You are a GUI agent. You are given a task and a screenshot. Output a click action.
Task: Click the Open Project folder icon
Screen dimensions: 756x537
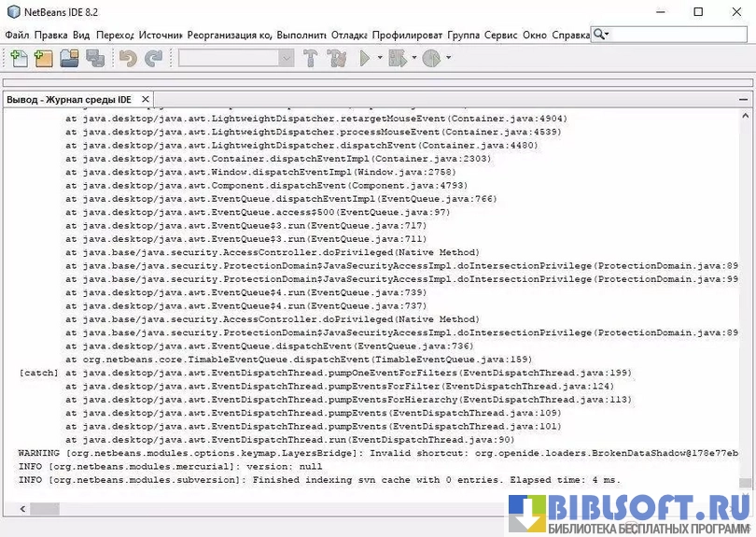69,59
